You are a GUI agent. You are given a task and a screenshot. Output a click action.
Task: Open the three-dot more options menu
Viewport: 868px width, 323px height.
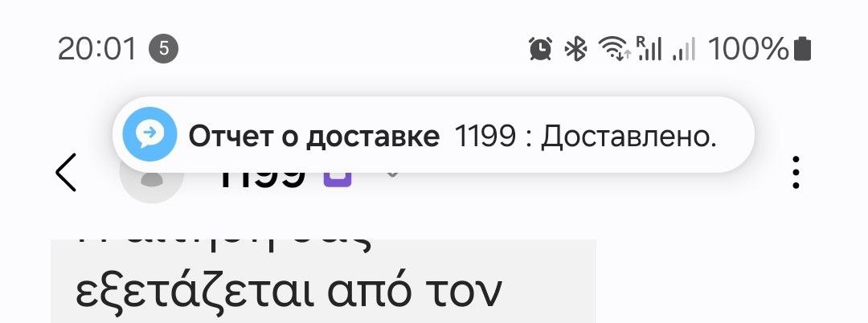click(796, 172)
